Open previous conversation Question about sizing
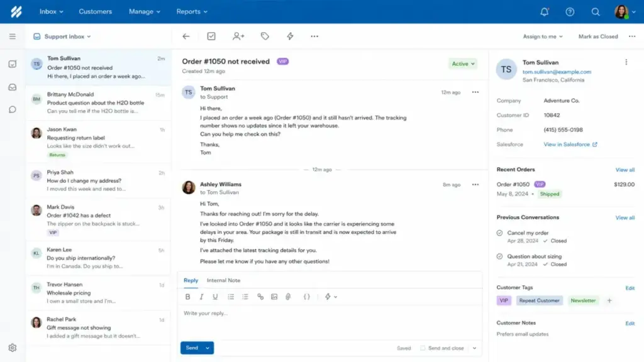The image size is (644, 362). click(535, 256)
